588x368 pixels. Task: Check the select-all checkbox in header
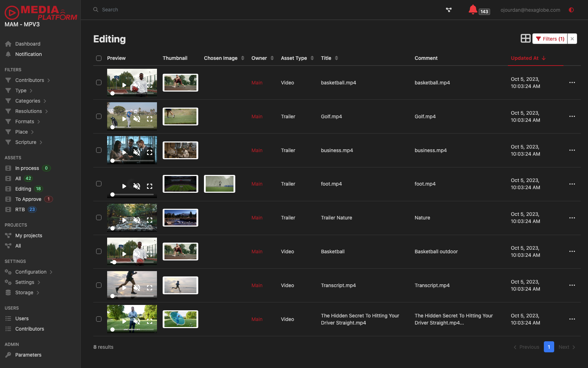tap(99, 58)
